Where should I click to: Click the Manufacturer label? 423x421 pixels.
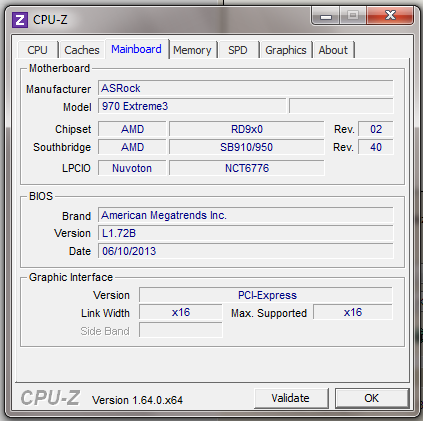click(x=58, y=89)
